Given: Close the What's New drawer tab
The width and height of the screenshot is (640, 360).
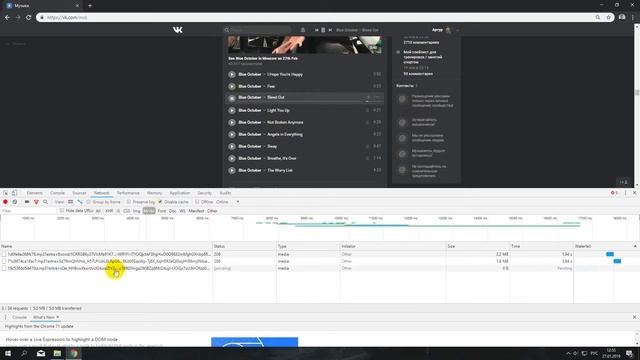Looking at the screenshot, I should click(58, 317).
